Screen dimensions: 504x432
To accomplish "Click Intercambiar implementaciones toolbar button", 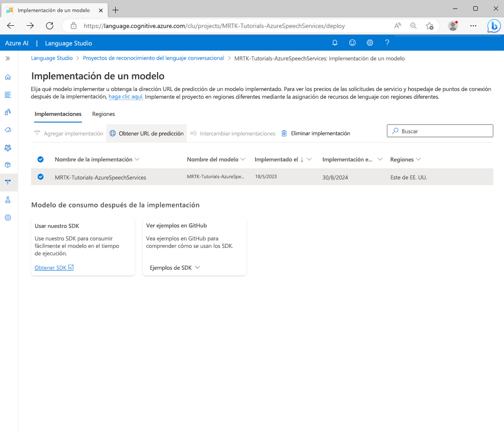I will coord(233,133).
